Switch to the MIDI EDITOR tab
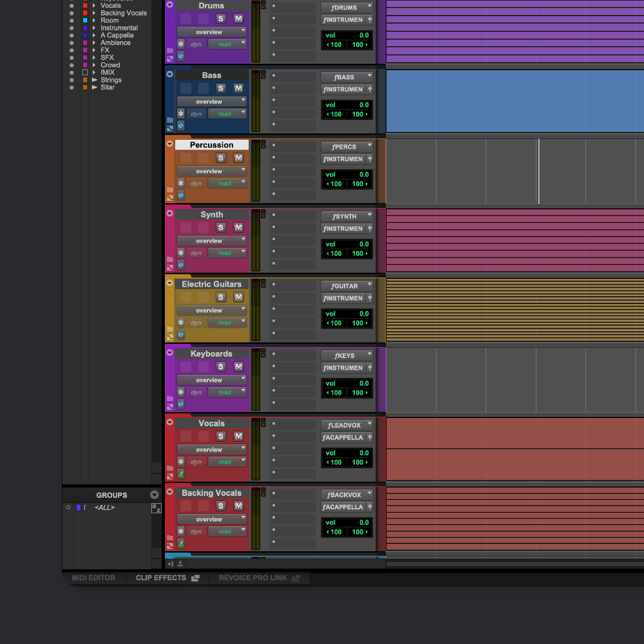Viewport: 644px width, 644px height. coord(93,578)
